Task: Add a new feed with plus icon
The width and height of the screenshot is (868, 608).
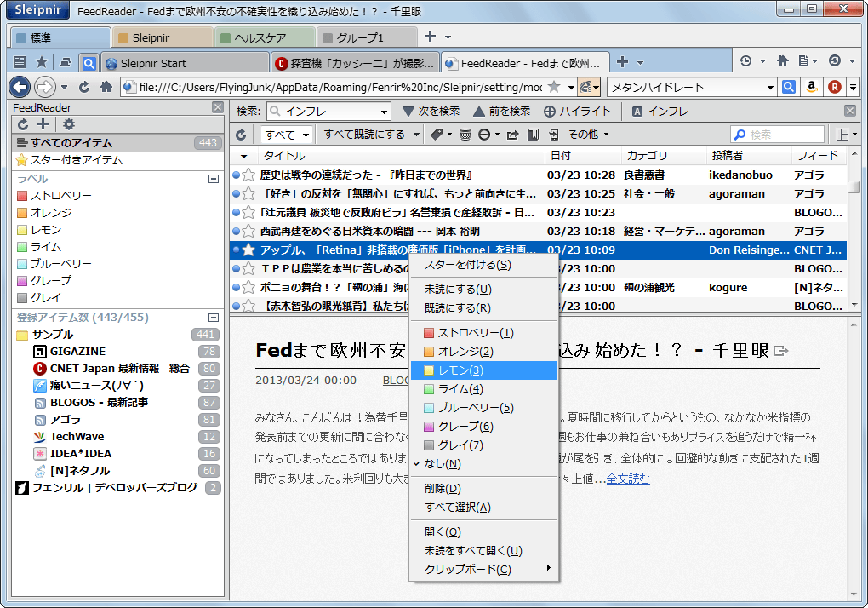Action: 43,124
